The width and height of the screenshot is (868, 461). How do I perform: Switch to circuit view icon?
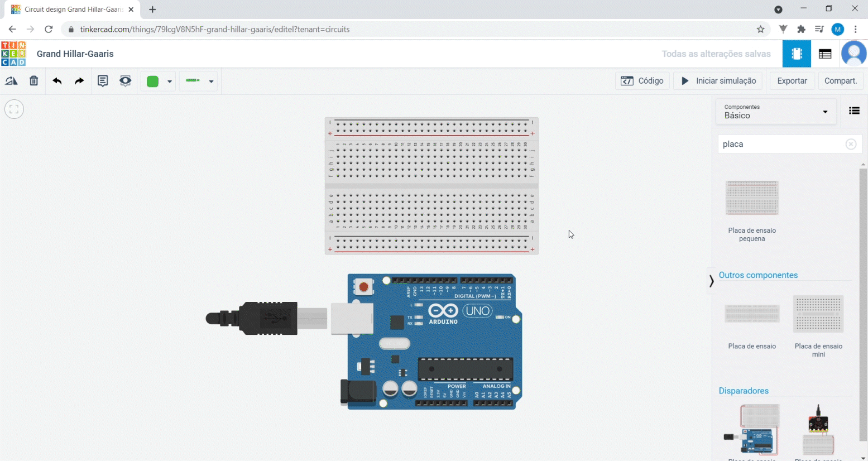(797, 54)
